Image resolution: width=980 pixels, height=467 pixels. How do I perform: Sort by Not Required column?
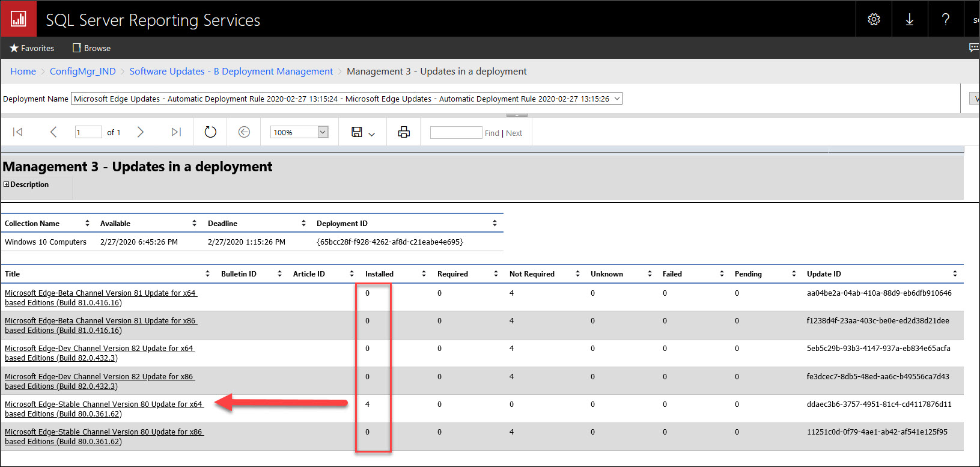coord(577,273)
